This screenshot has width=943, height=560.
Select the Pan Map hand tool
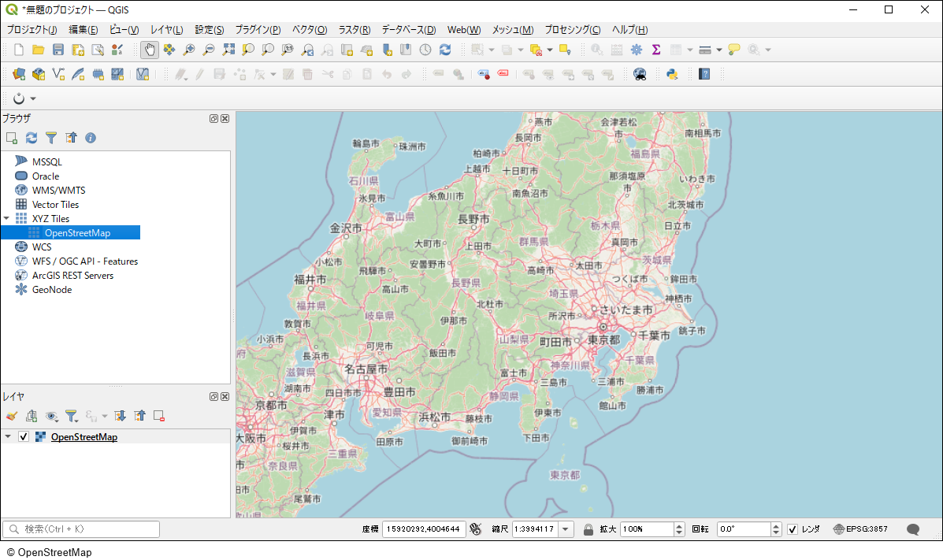(150, 50)
